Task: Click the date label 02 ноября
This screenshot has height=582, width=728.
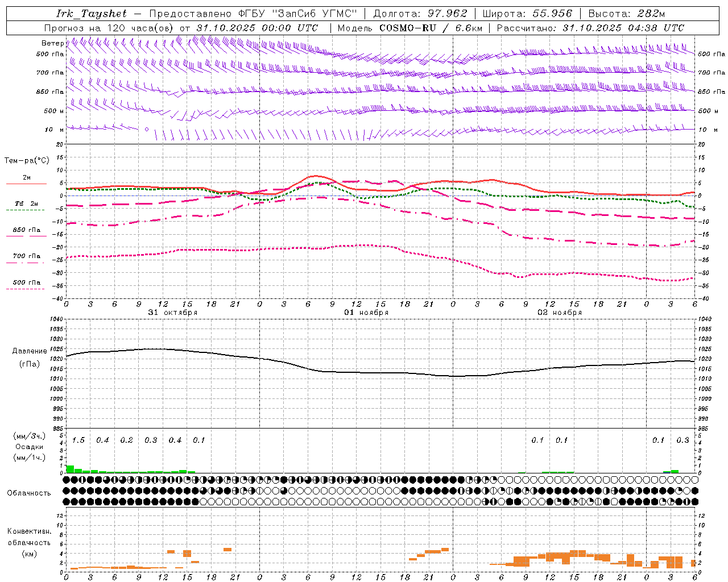Action: [560, 313]
